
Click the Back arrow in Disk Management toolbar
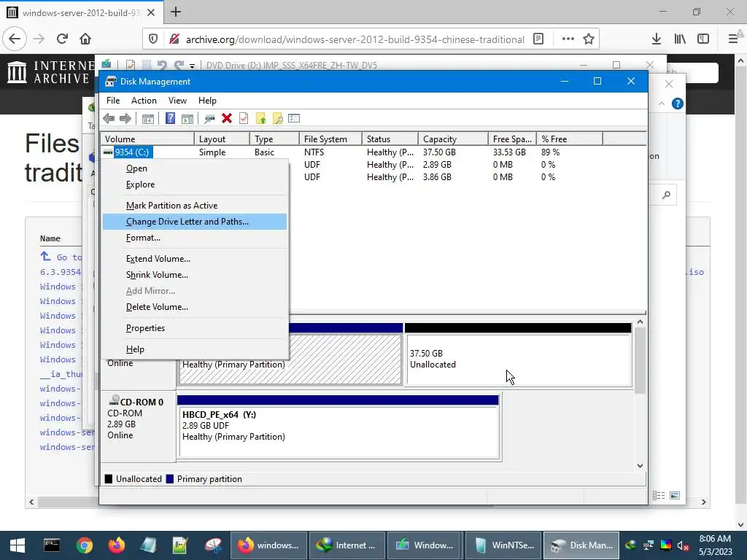(x=109, y=119)
